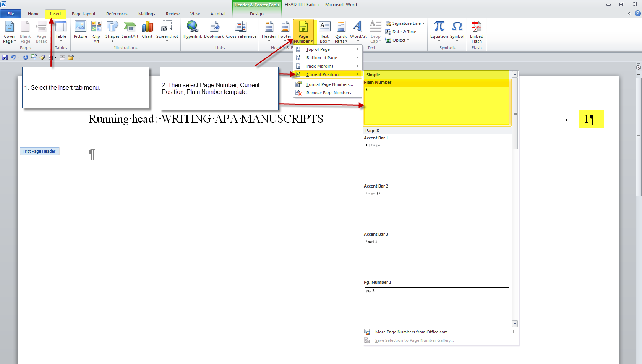This screenshot has width=642, height=364.
Task: Insert WordArt text
Action: coord(358,32)
